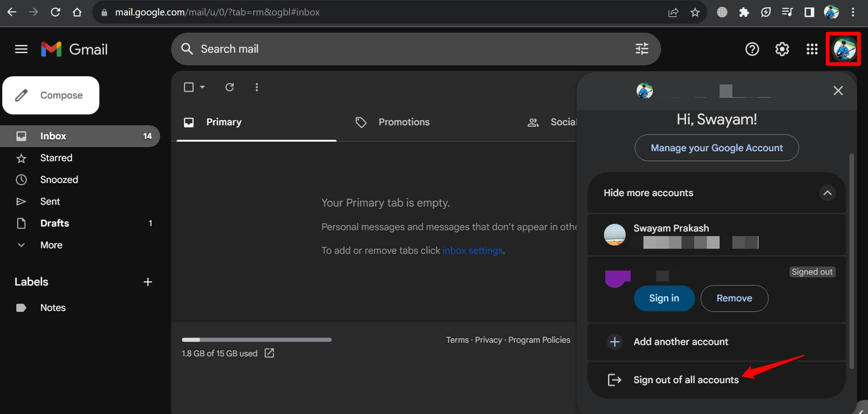This screenshot has height=414, width=868.
Task: Collapse the Hide more accounts section
Action: [x=827, y=193]
